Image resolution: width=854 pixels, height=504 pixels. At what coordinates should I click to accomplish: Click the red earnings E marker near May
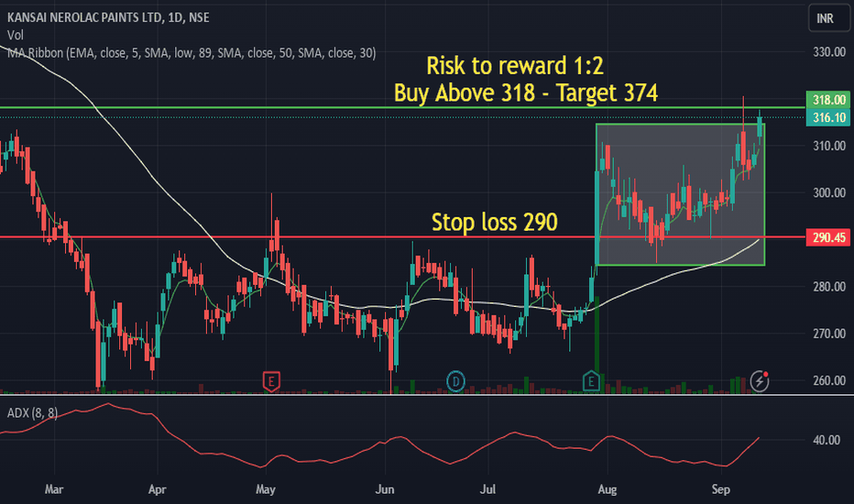point(271,381)
